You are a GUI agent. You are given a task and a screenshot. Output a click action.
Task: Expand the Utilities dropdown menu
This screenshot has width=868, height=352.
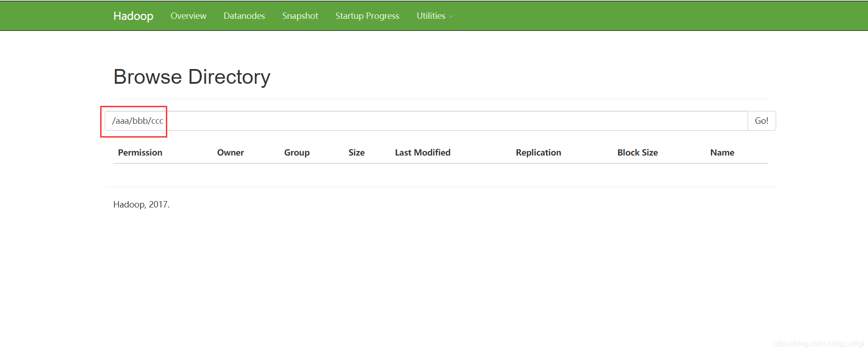tap(435, 16)
